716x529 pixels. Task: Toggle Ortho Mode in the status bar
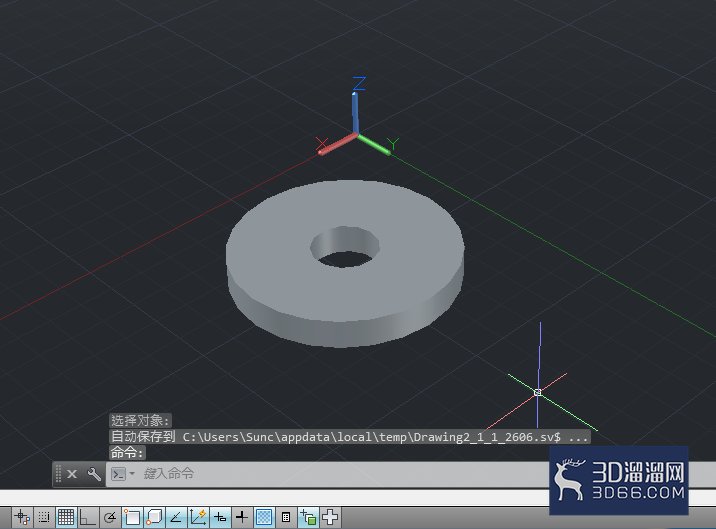coord(88,517)
